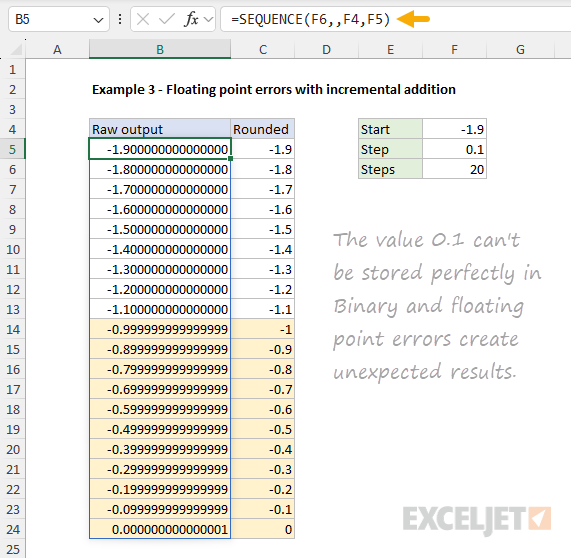Viewport: 571px width, 558px height.
Task: Click the Rounded cell showing 0
Action: pyautogui.click(x=263, y=529)
